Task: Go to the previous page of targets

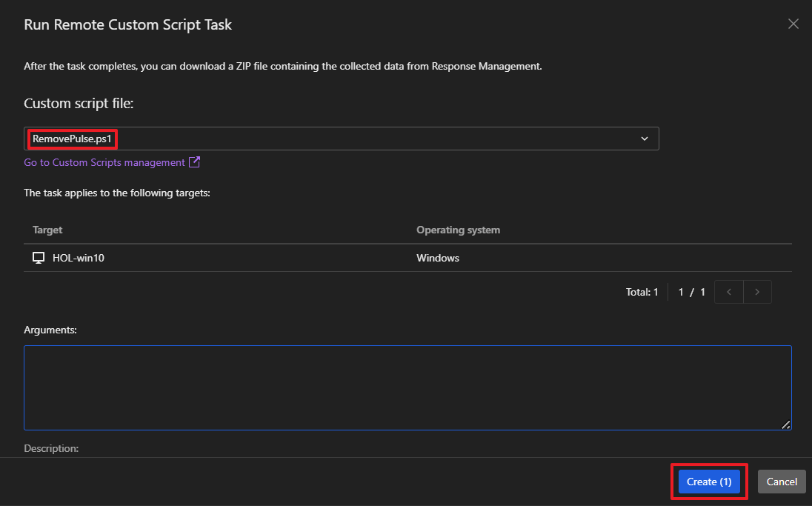Action: 729,292
